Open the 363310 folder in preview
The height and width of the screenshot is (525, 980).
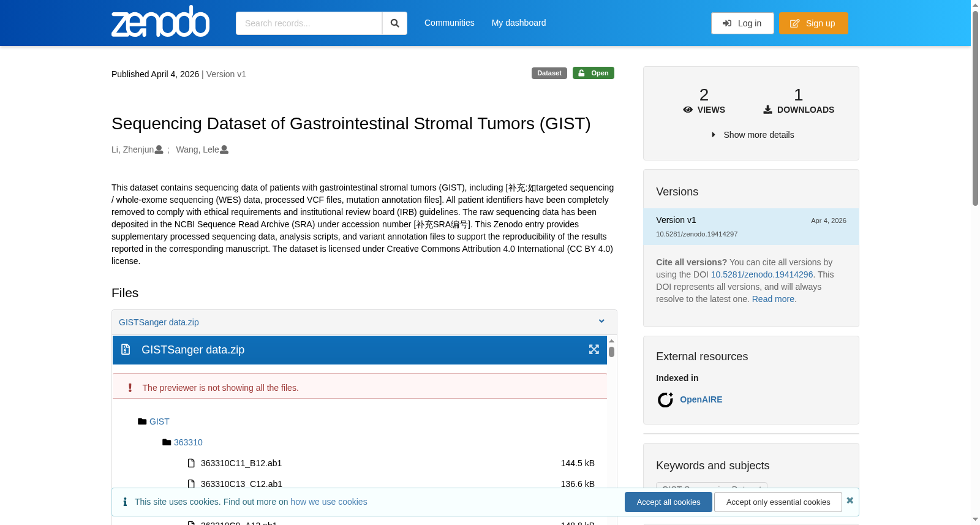click(x=188, y=442)
